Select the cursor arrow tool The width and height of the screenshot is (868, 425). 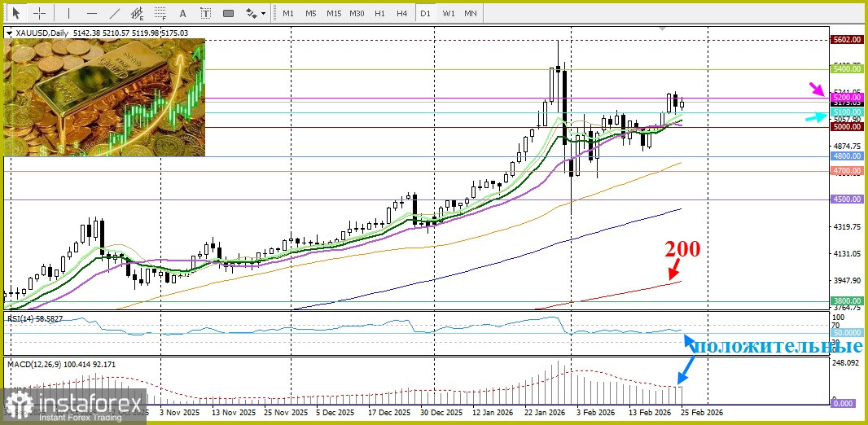[15, 13]
